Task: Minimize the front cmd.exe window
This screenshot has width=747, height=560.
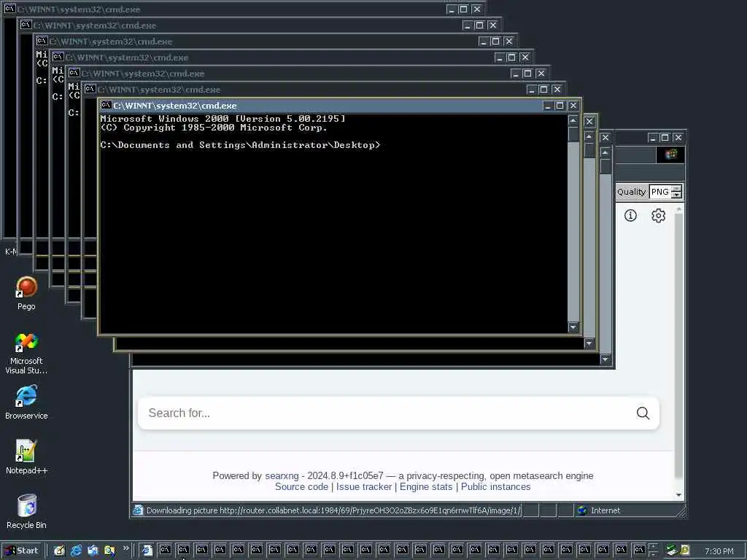Action: coord(548,106)
